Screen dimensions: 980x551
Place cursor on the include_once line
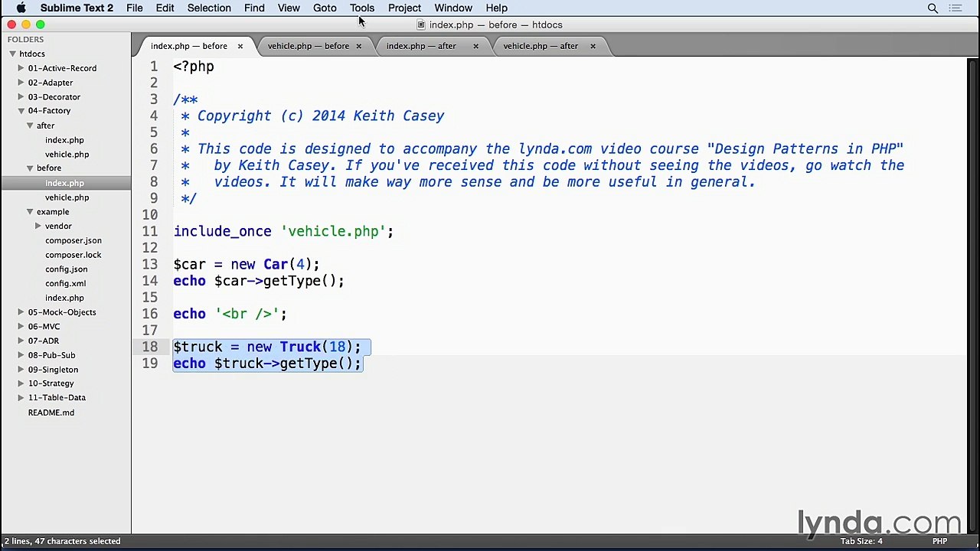pos(283,231)
